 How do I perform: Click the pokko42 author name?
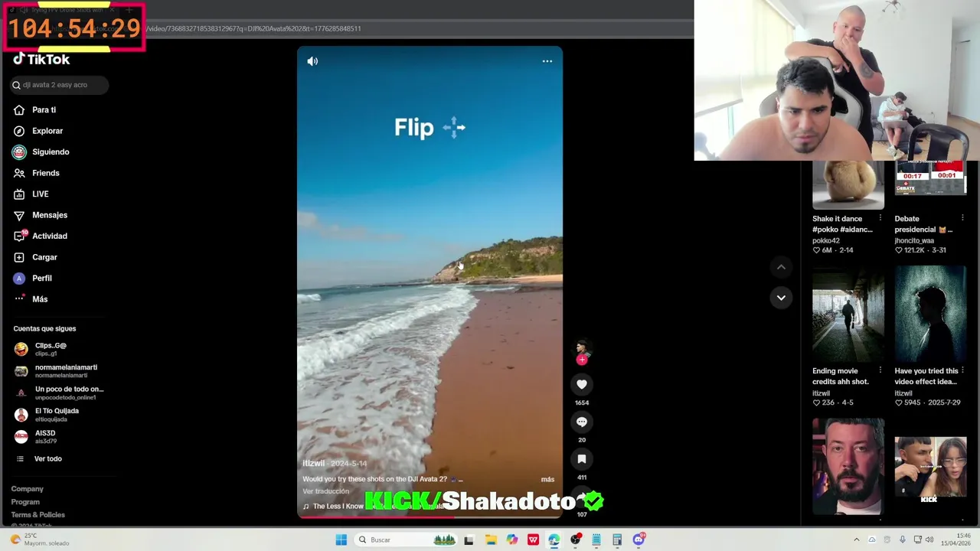click(826, 240)
